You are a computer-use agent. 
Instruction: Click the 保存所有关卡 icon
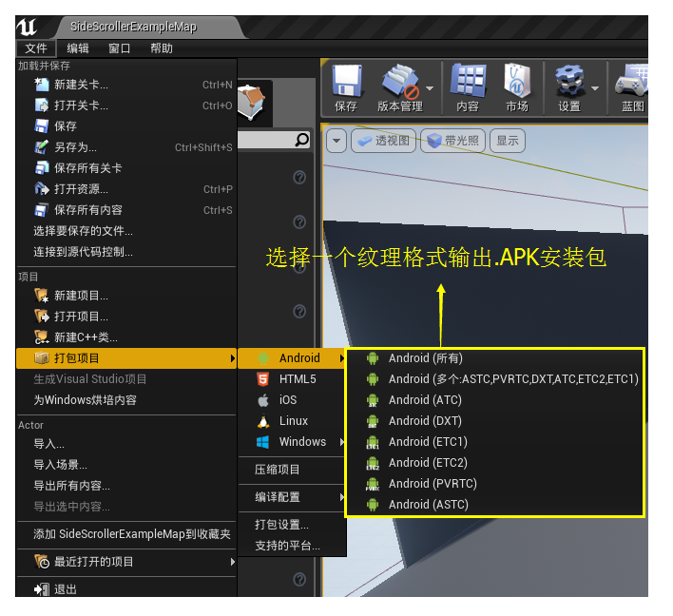pos(42,168)
